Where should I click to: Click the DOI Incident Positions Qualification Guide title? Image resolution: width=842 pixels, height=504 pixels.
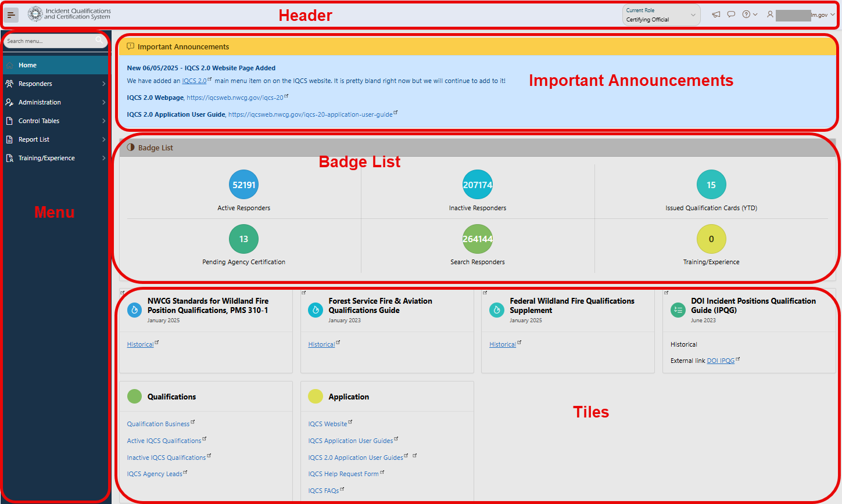(754, 305)
